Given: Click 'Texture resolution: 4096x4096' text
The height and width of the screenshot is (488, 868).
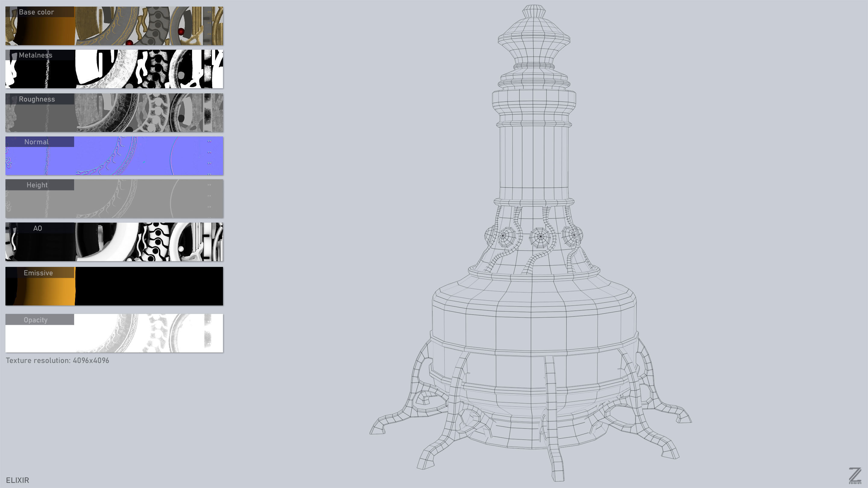Looking at the screenshot, I should click(x=57, y=360).
